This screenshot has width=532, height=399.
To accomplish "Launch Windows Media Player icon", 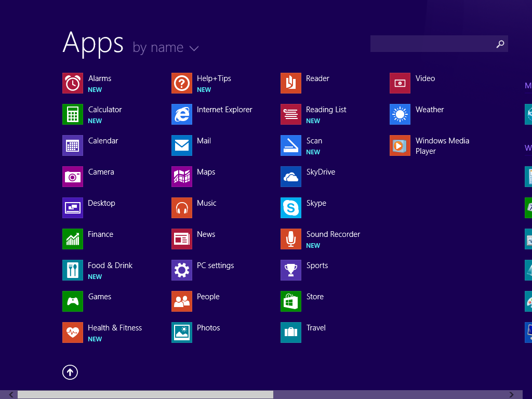I will click(x=400, y=145).
